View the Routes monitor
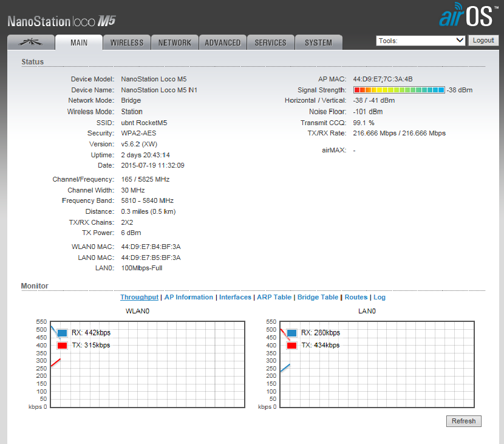 click(x=356, y=297)
